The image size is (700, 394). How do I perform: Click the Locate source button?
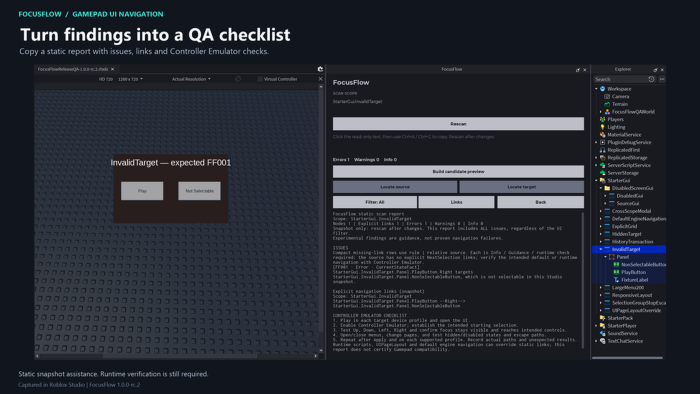pyautogui.click(x=395, y=187)
